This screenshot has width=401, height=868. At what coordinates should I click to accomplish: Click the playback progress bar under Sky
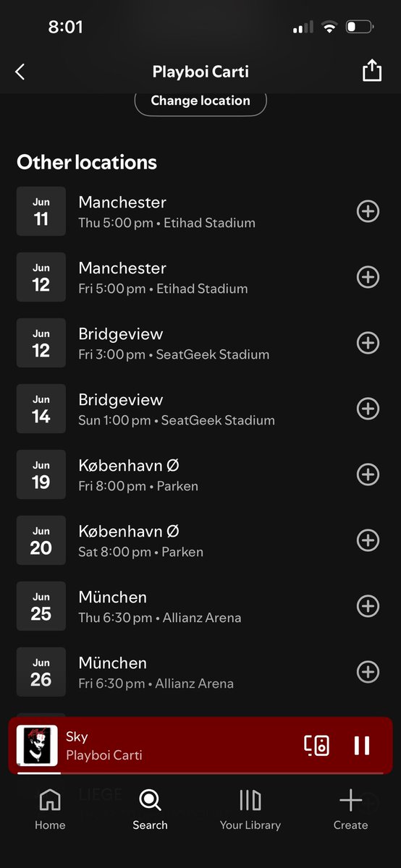[200, 773]
